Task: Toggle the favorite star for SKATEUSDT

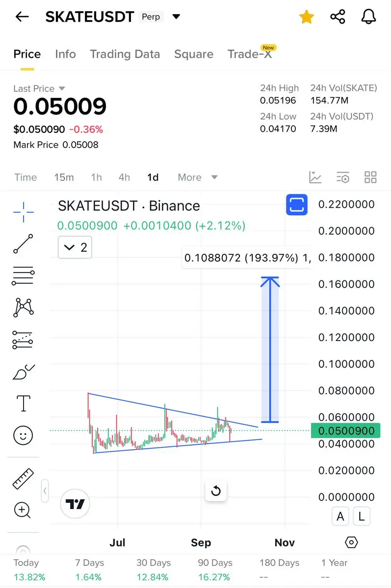Action: pyautogui.click(x=307, y=17)
